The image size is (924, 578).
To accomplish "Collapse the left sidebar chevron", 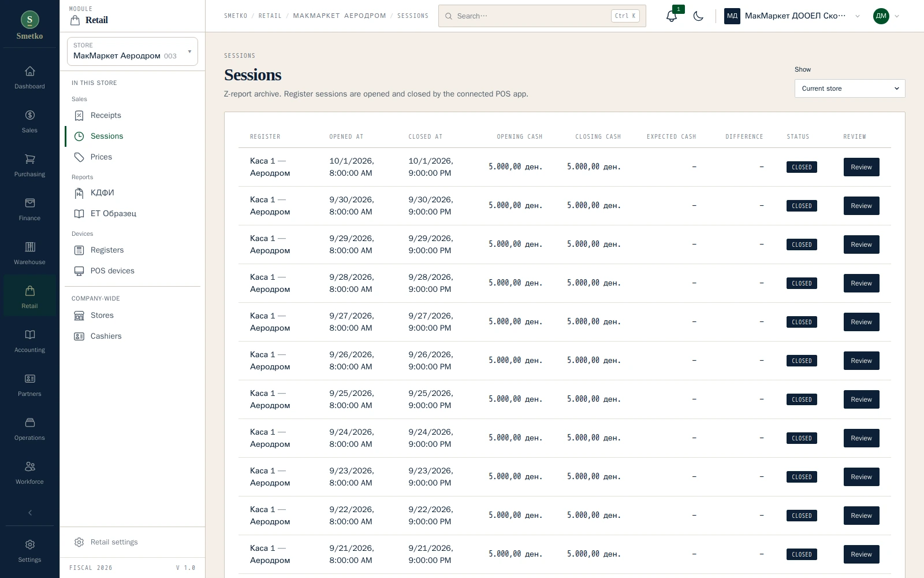I will (x=29, y=513).
